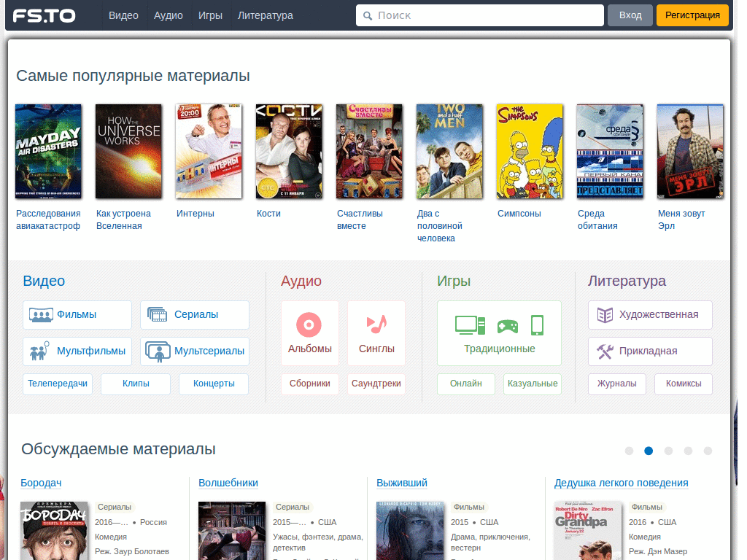Click Расследования авиакатастроф title link

[48, 219]
